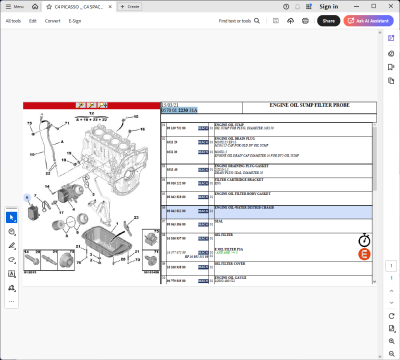Open the bookmarks panel icon in the right sidebar

(391, 67)
